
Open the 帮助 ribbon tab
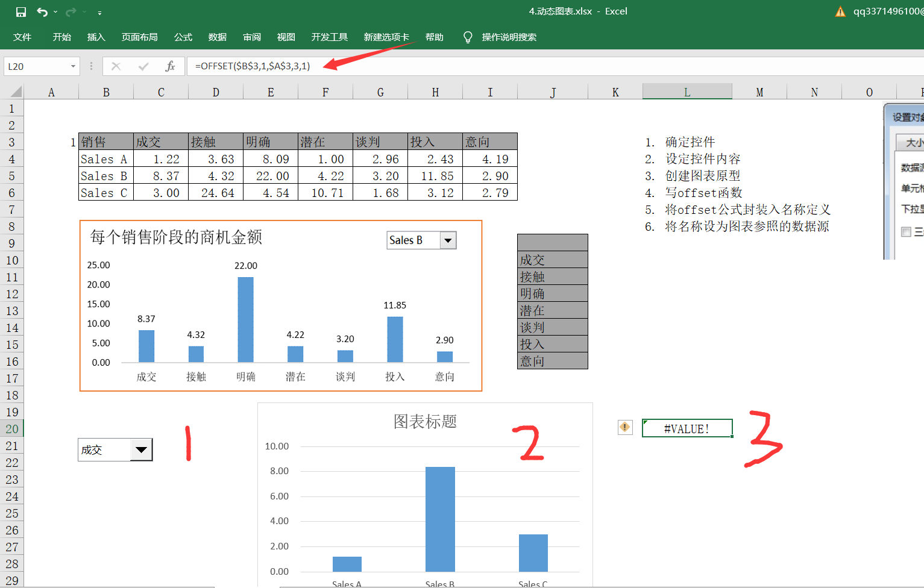click(435, 37)
